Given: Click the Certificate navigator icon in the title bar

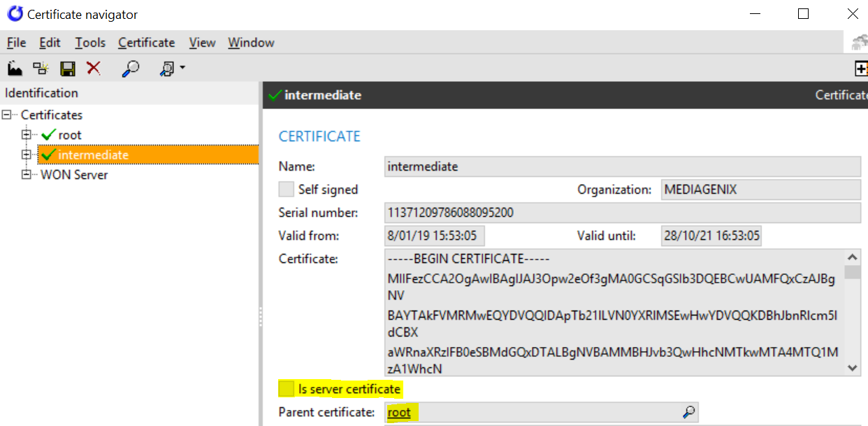Looking at the screenshot, I should (x=14, y=13).
